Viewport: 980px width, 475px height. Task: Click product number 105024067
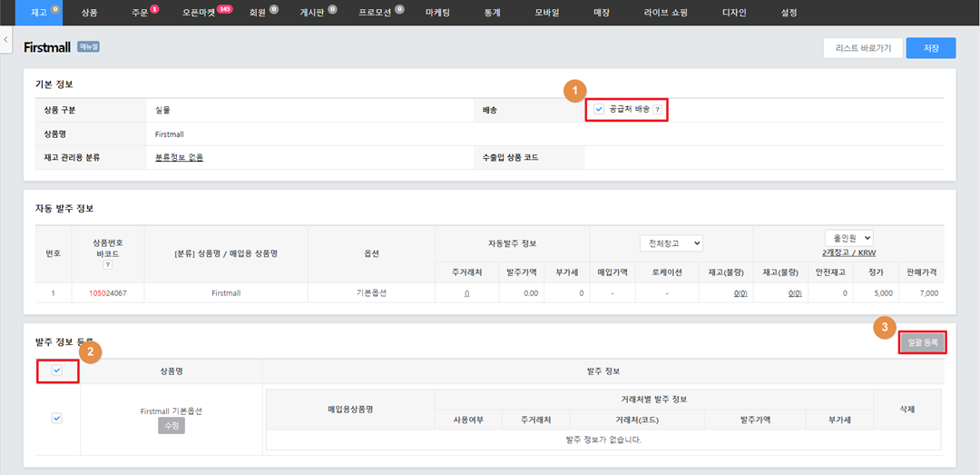pyautogui.click(x=108, y=292)
